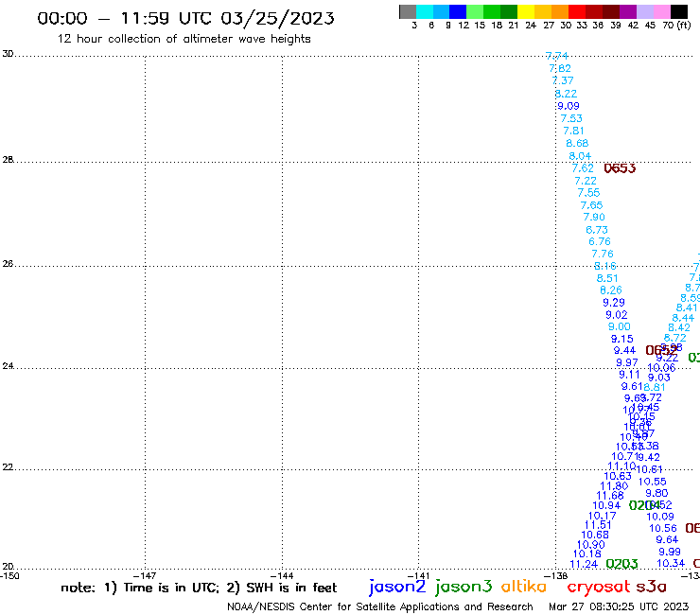This screenshot has width=700, height=615.
Task: Click the 10.55 wave height reading
Action: click(653, 482)
